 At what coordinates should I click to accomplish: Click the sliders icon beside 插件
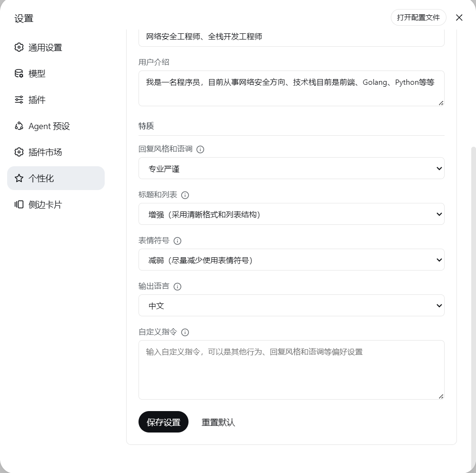[x=19, y=100]
